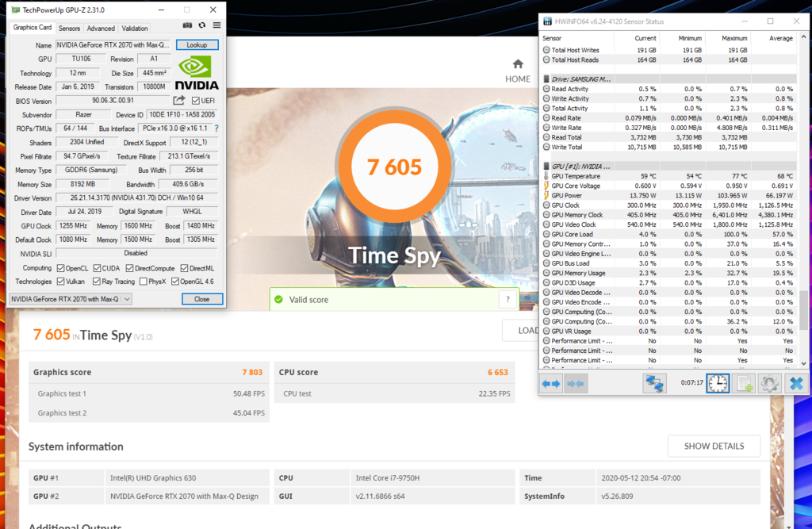Click the GPU Power lightning icon
This screenshot has height=529, width=812.
[546, 195]
